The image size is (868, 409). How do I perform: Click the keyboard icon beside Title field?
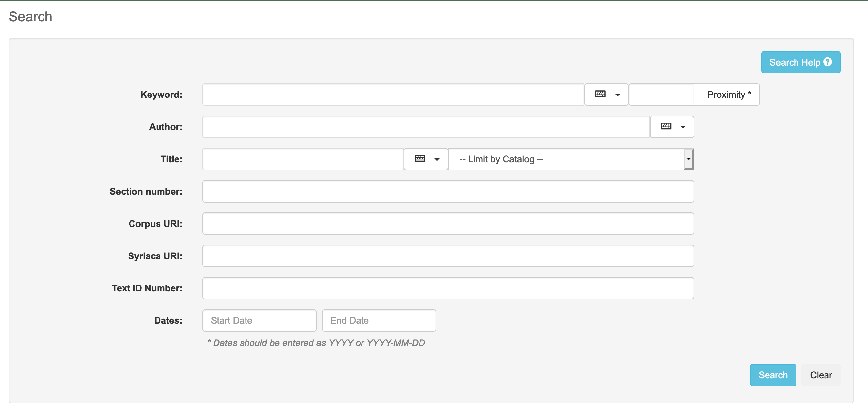(420, 158)
